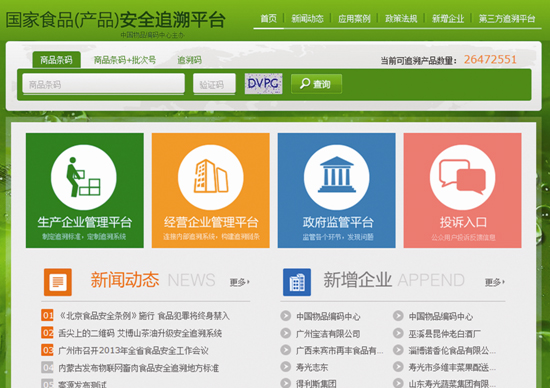The width and height of the screenshot is (550, 388).
Task: Expand 更多 next to 新闻动态 NEWS
Action: pyautogui.click(x=240, y=282)
